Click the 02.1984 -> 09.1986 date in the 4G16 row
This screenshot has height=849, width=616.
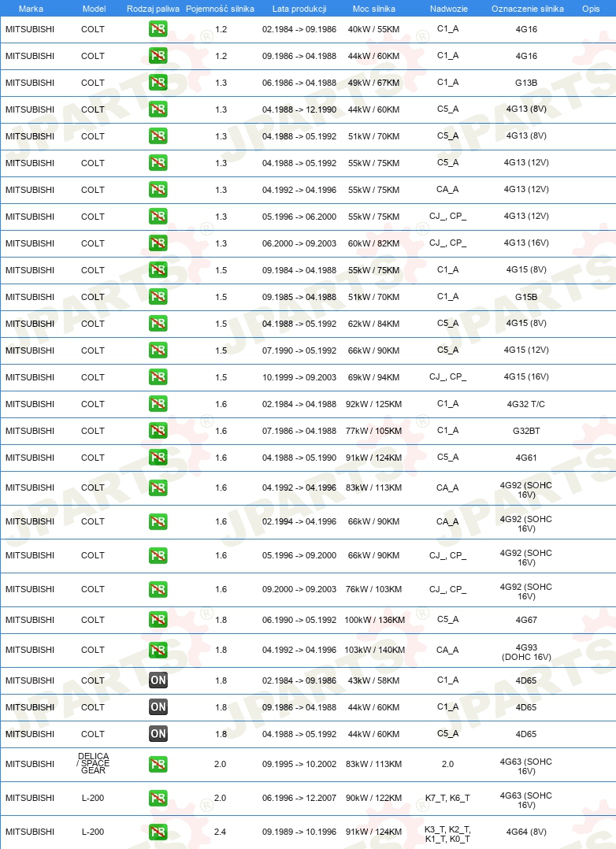click(299, 29)
